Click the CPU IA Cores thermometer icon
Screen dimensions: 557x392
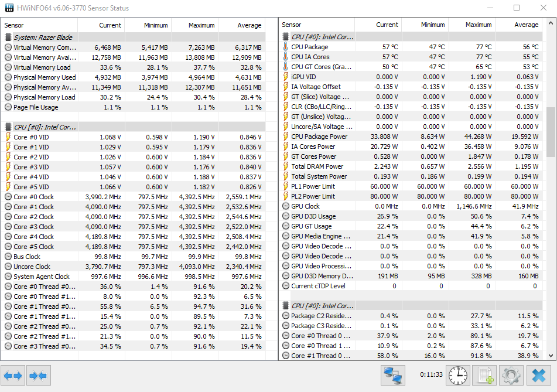pos(286,57)
